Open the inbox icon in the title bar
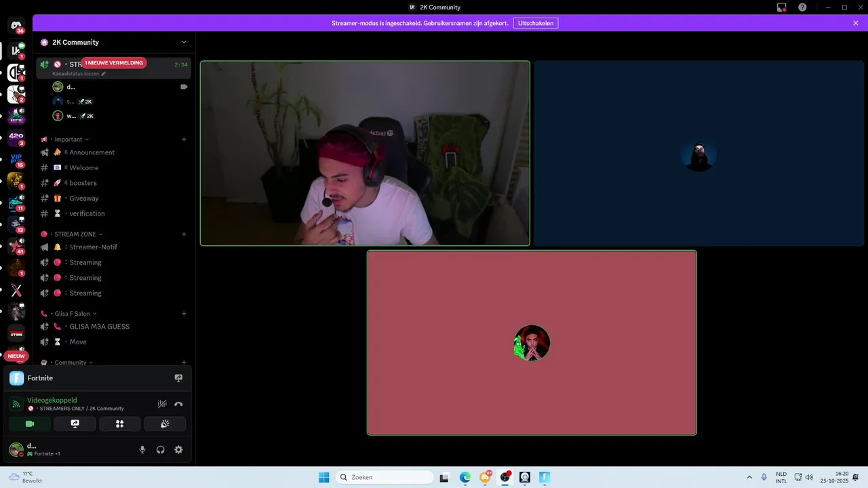This screenshot has height=488, width=868. click(x=782, y=7)
